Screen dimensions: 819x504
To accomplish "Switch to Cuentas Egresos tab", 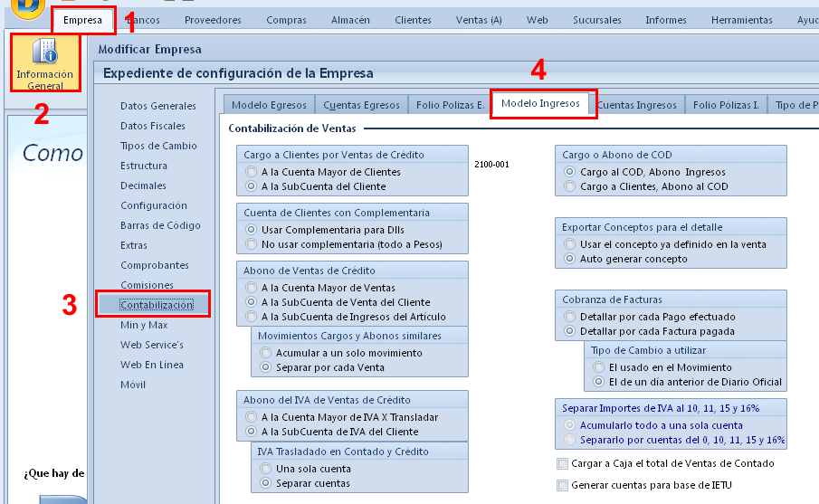I will pos(361,104).
